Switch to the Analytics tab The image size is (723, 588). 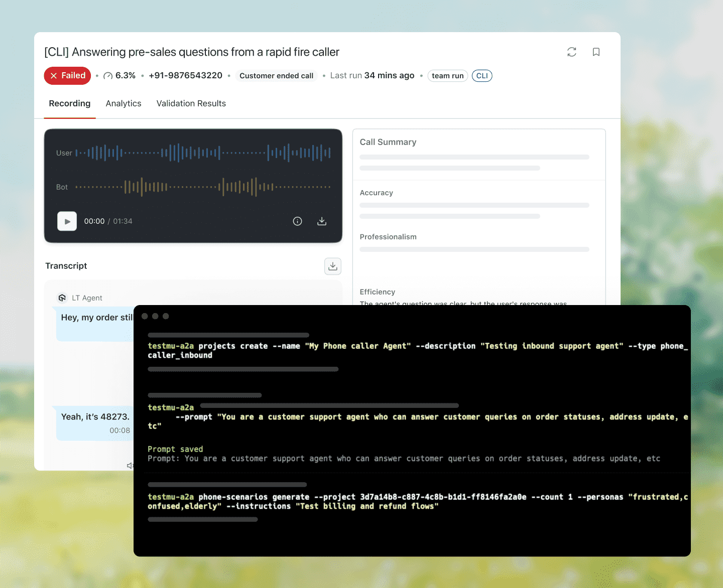tap(124, 103)
